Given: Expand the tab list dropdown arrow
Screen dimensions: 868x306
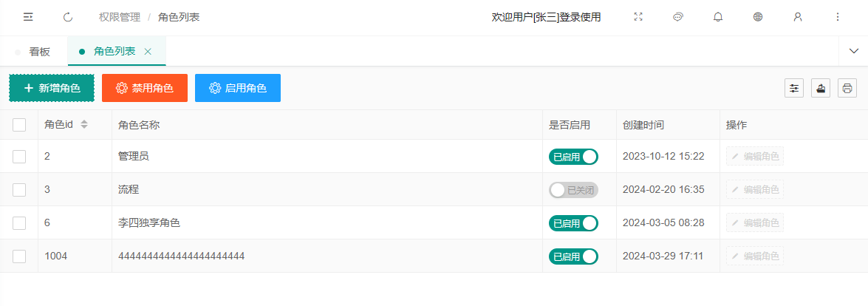Looking at the screenshot, I should 853,52.
